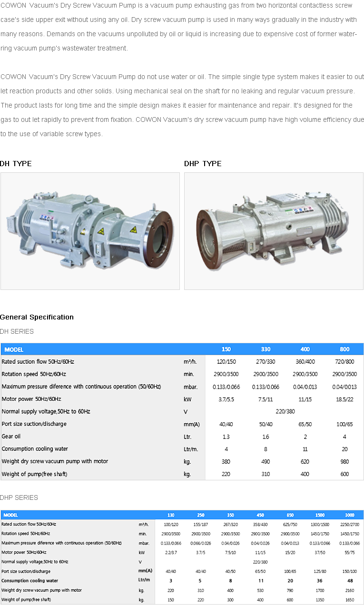Click the MODEL header in DH SERIES table
The image size is (364, 607).
coord(14,349)
